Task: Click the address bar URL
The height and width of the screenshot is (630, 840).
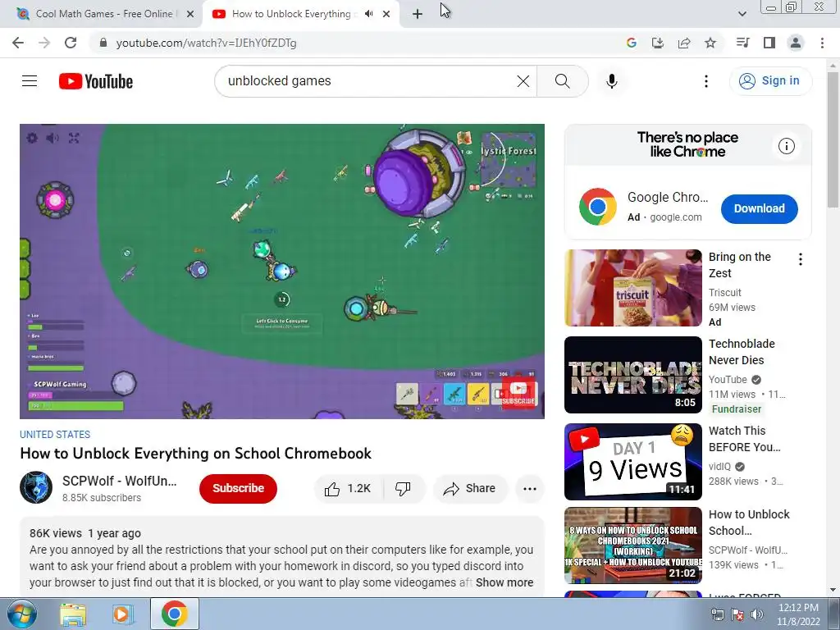Action: pyautogui.click(x=206, y=43)
